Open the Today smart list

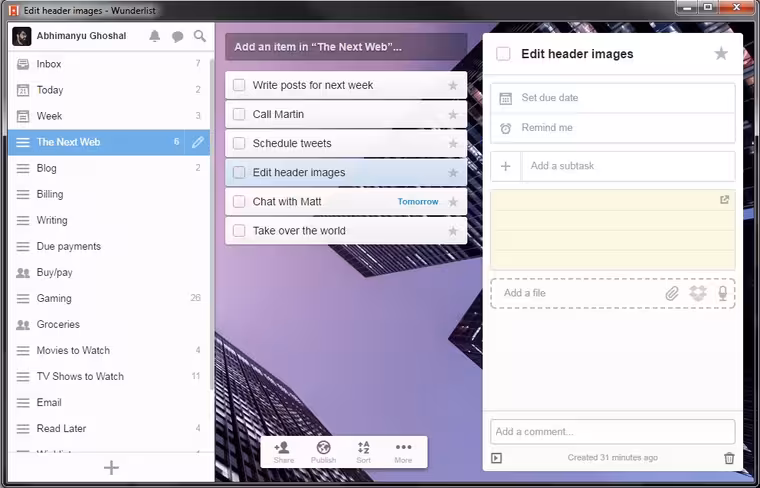tap(109, 90)
